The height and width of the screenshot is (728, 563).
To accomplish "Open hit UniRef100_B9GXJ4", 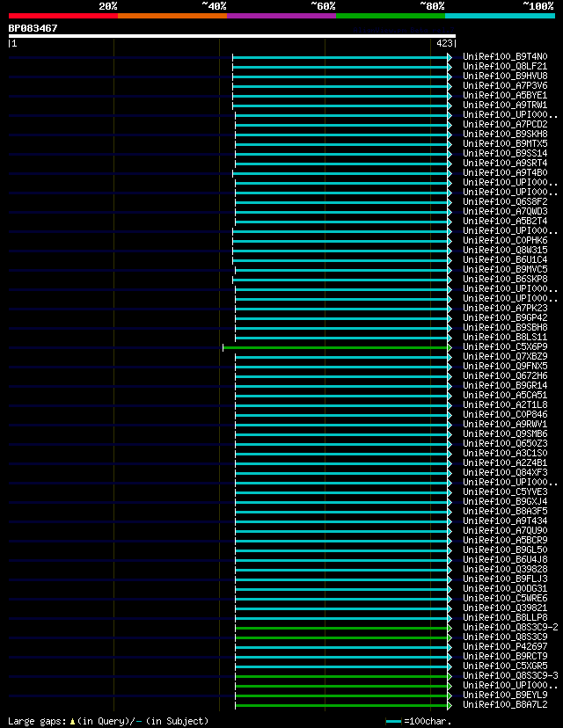I will (x=505, y=501).
